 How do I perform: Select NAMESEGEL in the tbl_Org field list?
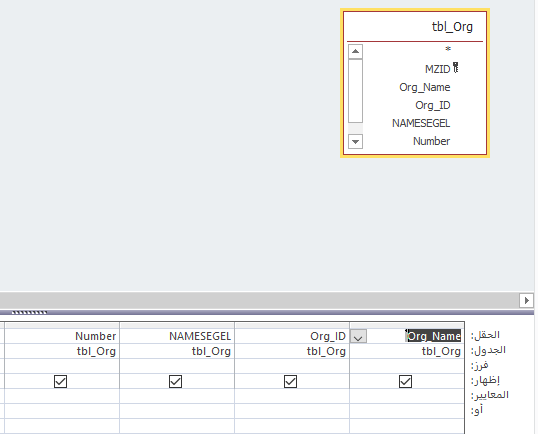(421, 123)
